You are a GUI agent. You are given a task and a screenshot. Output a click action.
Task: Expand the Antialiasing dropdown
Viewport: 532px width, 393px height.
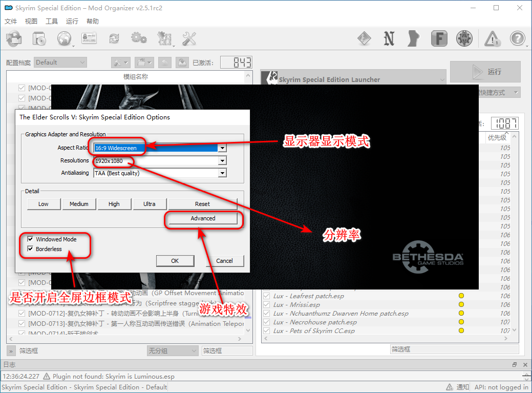pos(222,173)
